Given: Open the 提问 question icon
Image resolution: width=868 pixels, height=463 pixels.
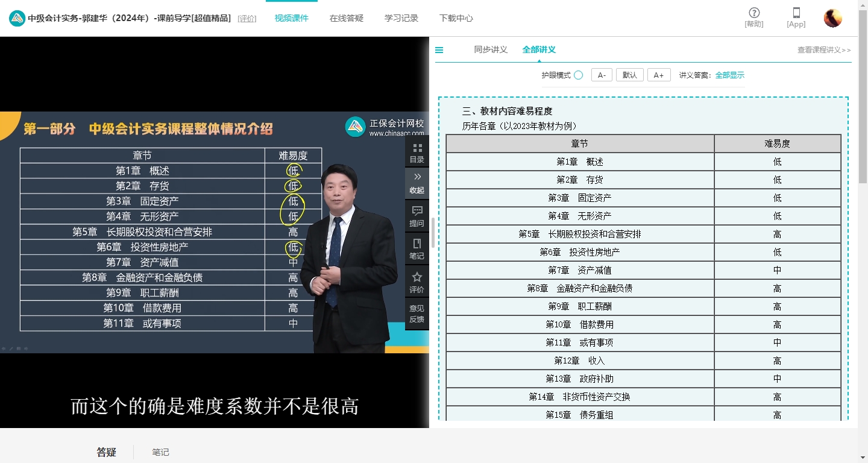Looking at the screenshot, I should tap(417, 216).
